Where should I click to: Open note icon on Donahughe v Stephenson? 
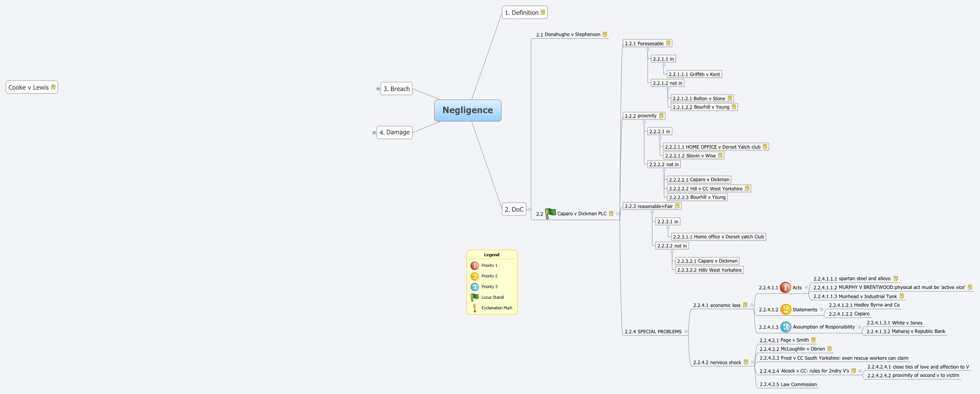(604, 34)
